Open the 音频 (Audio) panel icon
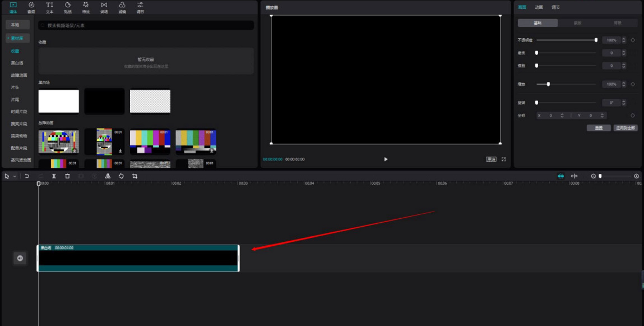Screen dimensions: 644x326 click(31, 7)
